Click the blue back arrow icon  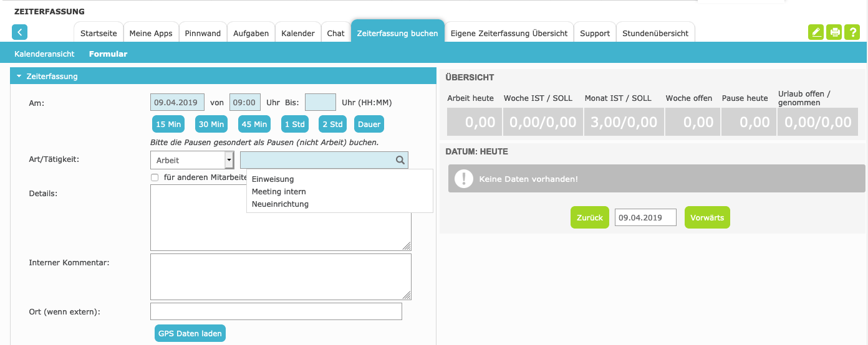tap(19, 32)
